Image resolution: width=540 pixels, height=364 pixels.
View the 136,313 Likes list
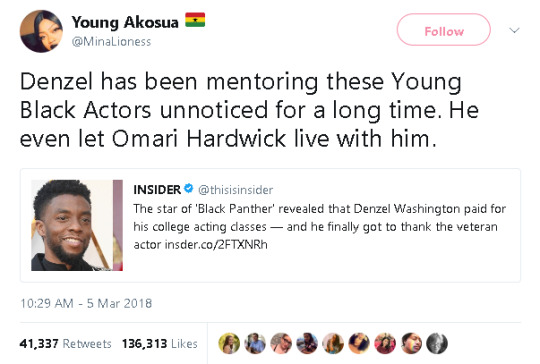[160, 343]
